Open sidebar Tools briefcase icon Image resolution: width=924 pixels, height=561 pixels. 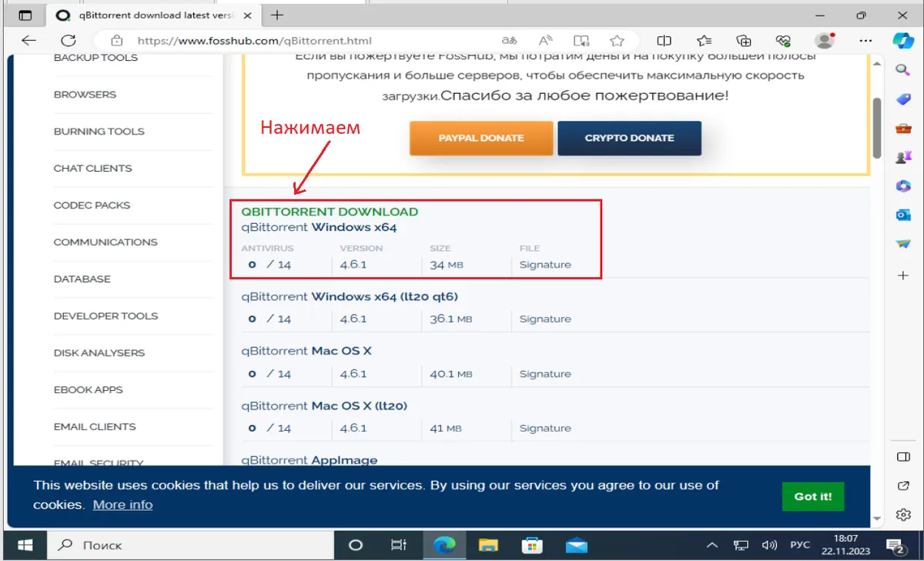coord(903,129)
